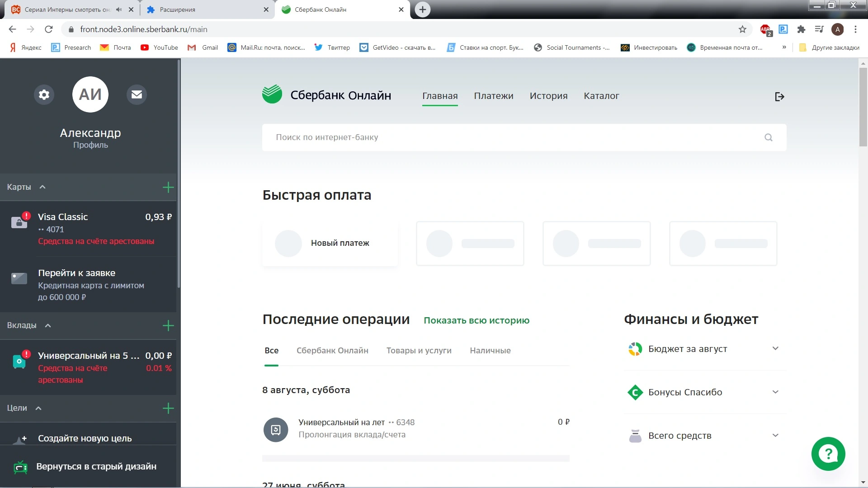This screenshot has height=488, width=868.
Task: Click the АИ profile avatar
Action: pos(90,94)
